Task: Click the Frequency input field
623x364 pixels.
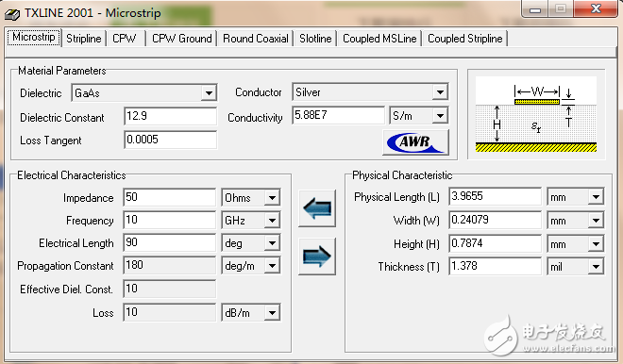Action: (x=170, y=220)
